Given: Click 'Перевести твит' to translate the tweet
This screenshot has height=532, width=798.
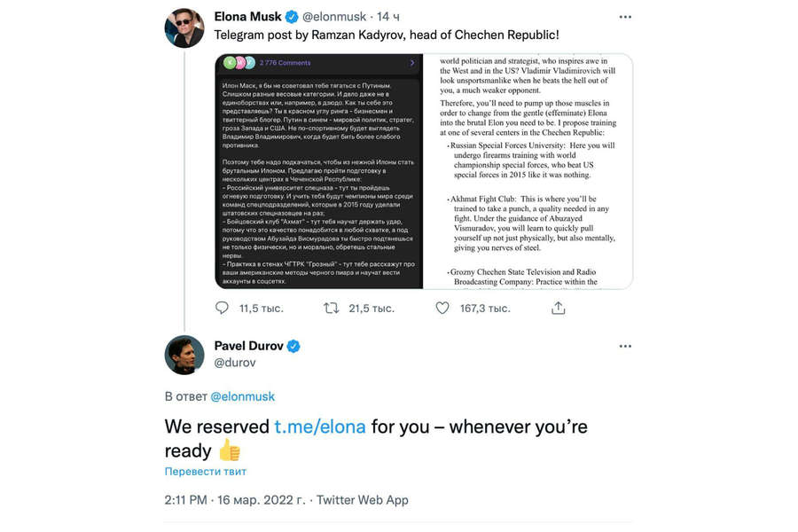Looking at the screenshot, I should click(x=206, y=471).
